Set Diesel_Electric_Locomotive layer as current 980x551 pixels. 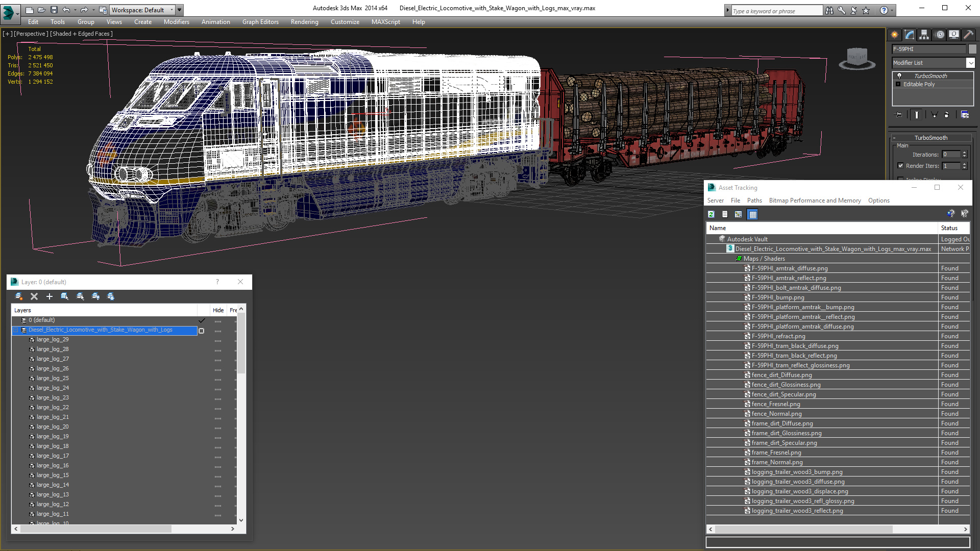pos(202,331)
